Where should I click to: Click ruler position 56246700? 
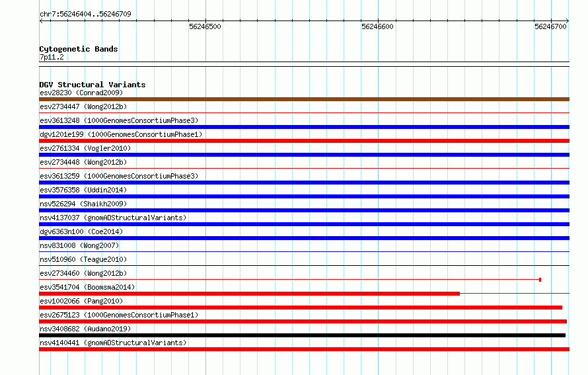click(550, 26)
